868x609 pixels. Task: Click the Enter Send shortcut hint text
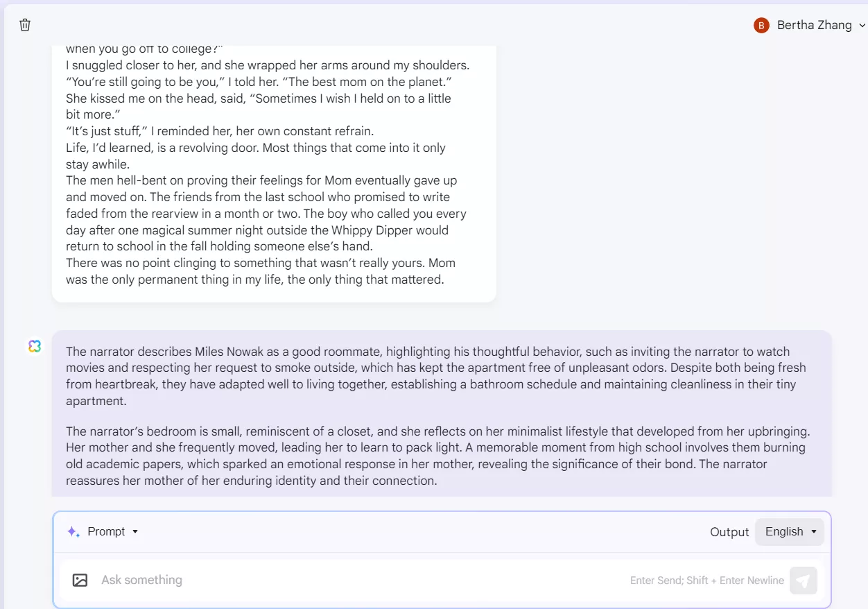(x=706, y=580)
